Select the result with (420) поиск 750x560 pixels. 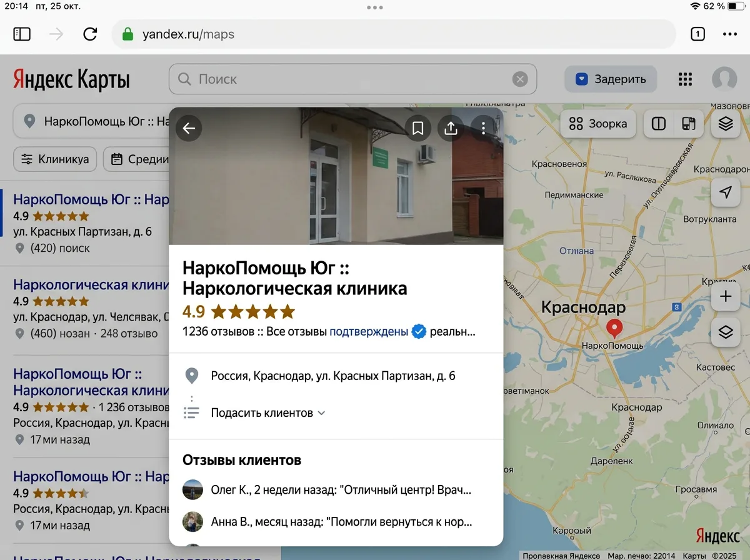coord(84,223)
